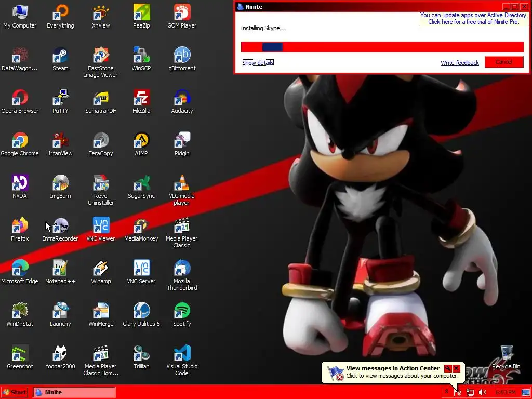
Task: Select the VNC Server shortcut
Action: (x=141, y=272)
